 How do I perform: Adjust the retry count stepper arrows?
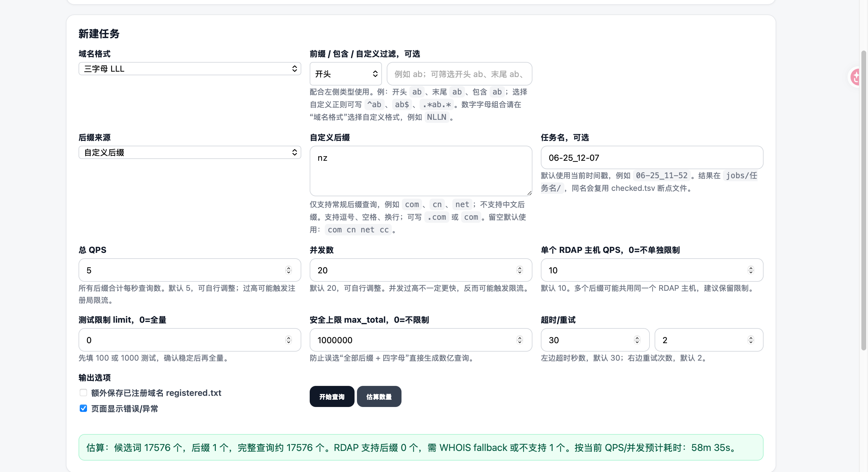tap(751, 340)
